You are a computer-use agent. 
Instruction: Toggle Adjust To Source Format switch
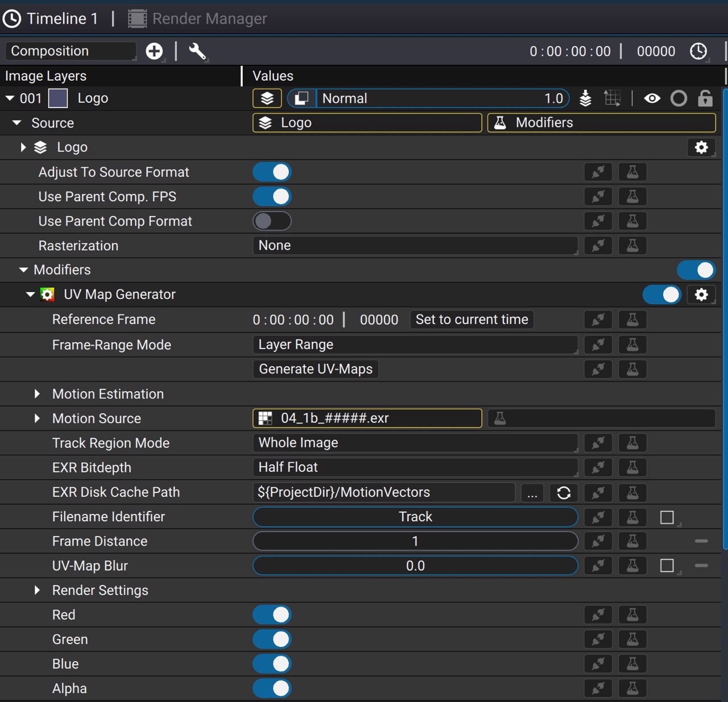[x=272, y=172]
